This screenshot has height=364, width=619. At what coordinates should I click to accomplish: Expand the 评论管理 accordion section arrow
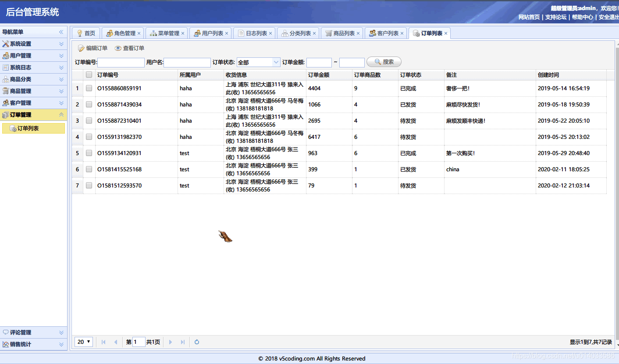61,332
